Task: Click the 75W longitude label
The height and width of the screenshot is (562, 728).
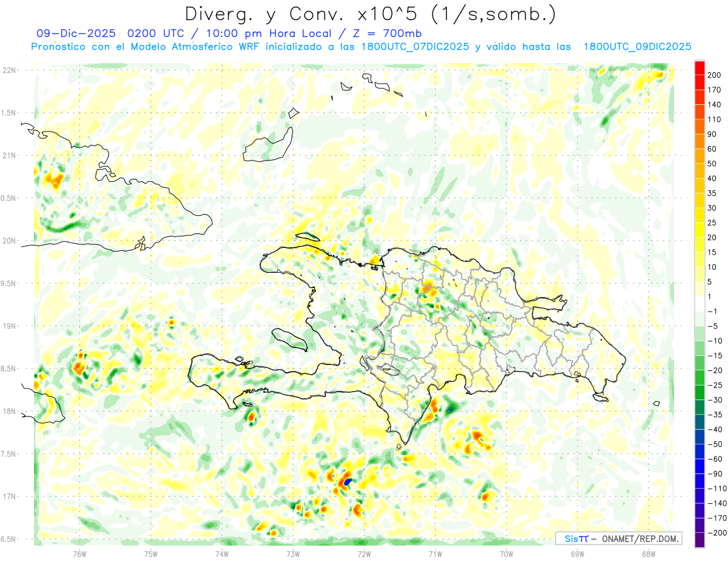Action: 151,554
